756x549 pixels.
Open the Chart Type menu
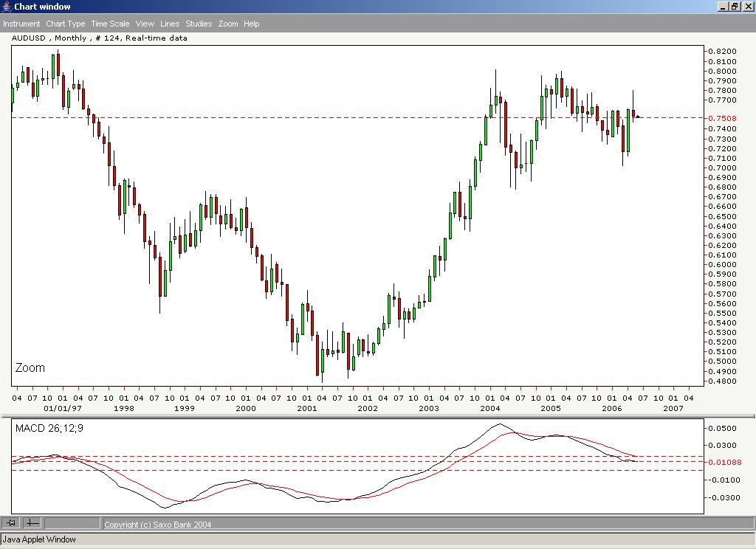point(65,23)
